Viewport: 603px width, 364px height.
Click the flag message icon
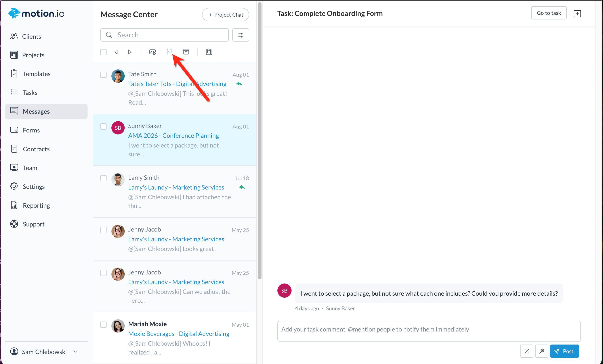pos(169,52)
